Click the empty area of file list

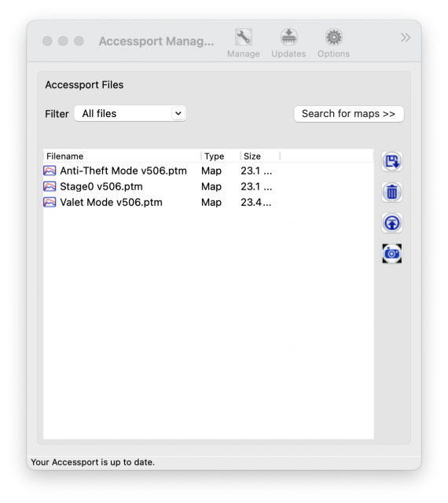208,324
